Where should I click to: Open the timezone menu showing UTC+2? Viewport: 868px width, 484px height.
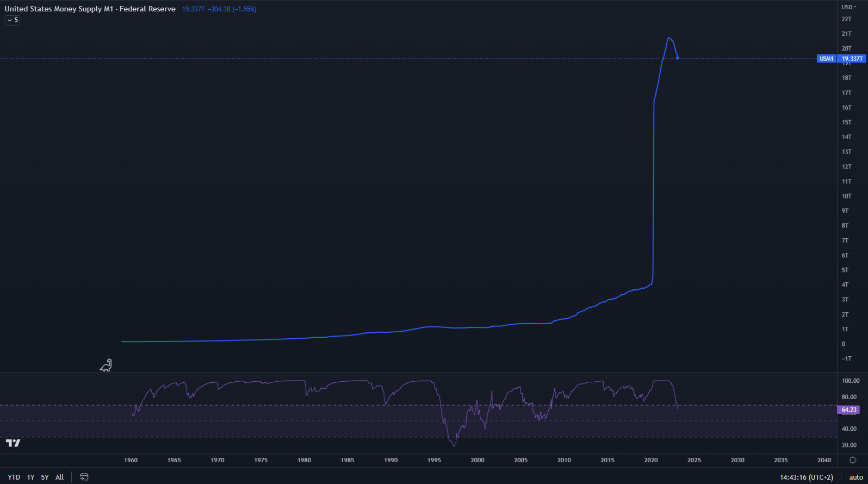click(806, 477)
